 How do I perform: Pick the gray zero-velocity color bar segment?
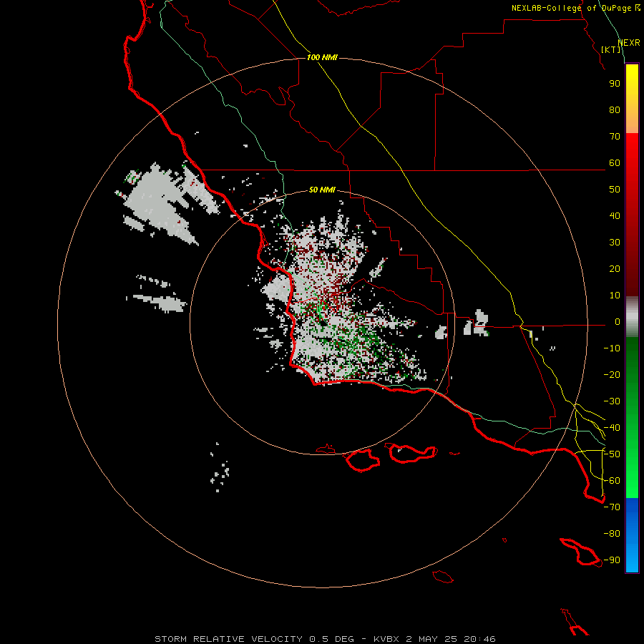point(632,317)
